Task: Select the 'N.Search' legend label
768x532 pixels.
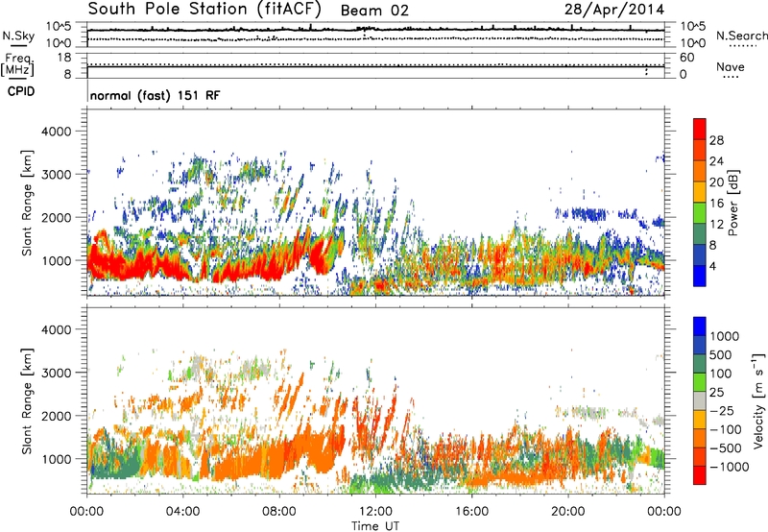Action: [x=742, y=36]
